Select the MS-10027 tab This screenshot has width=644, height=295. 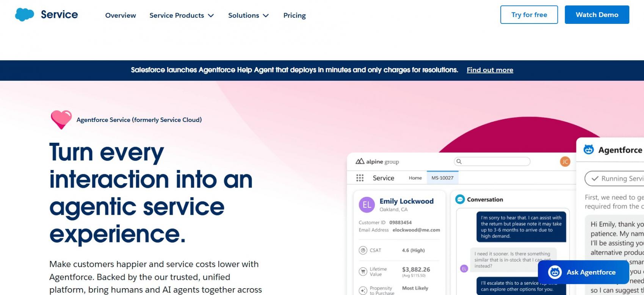coord(442,178)
